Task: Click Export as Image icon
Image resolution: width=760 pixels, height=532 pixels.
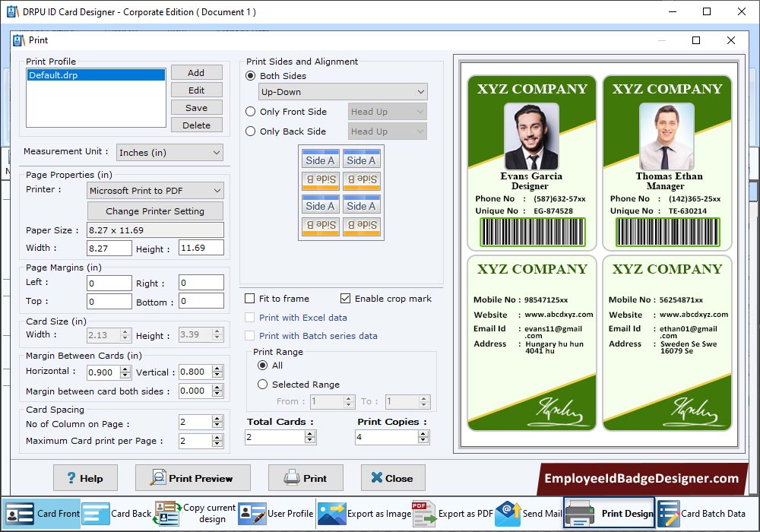Action: tap(331, 514)
